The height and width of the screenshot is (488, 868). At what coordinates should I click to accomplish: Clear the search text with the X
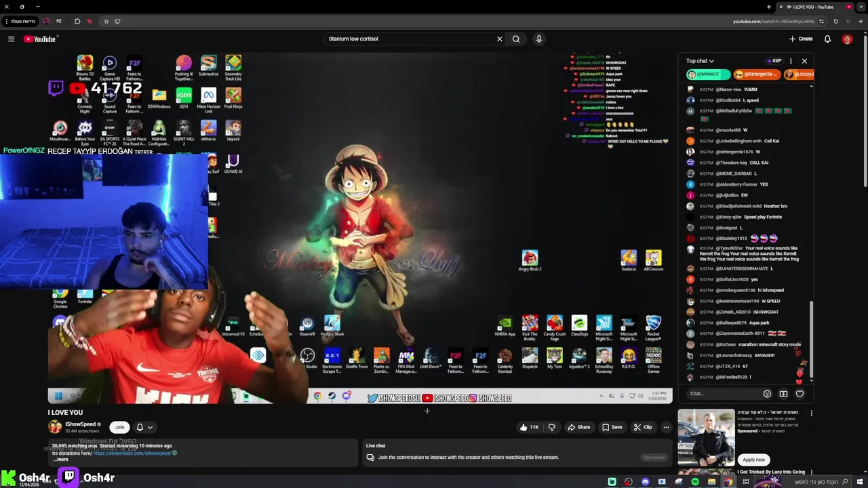(x=500, y=39)
